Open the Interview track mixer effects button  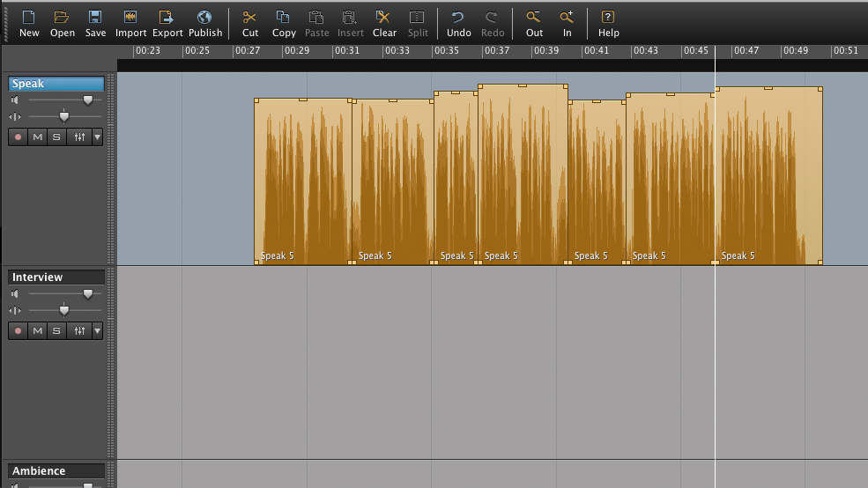[x=79, y=331]
